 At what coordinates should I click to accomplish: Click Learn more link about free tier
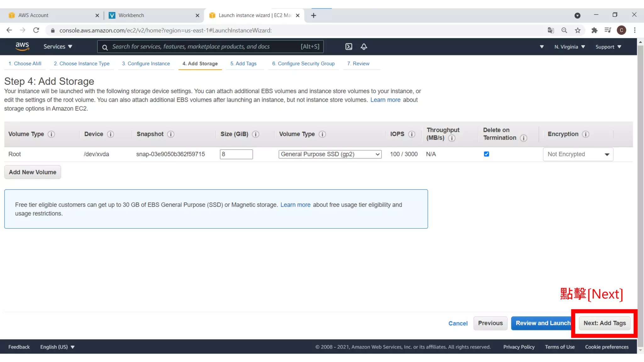295,205
